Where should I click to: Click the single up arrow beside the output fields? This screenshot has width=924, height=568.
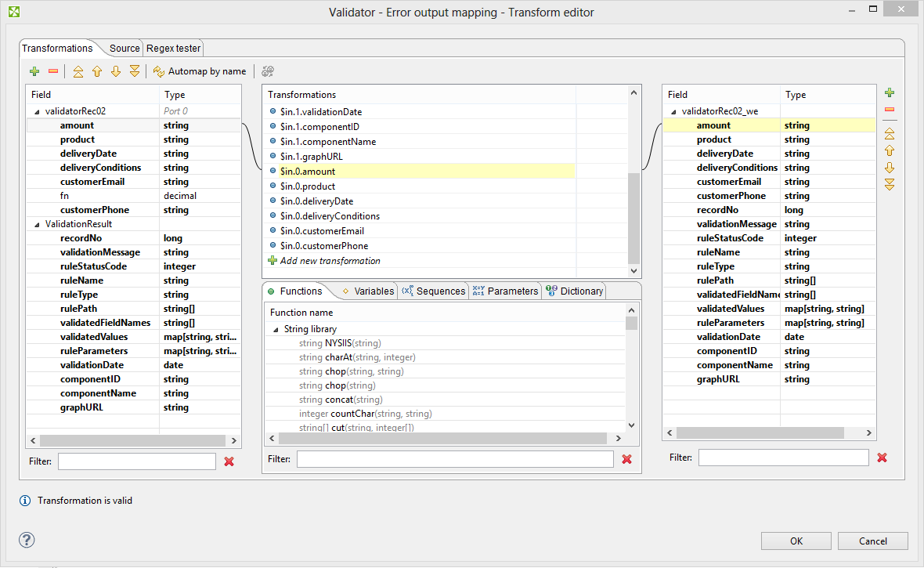point(890,150)
